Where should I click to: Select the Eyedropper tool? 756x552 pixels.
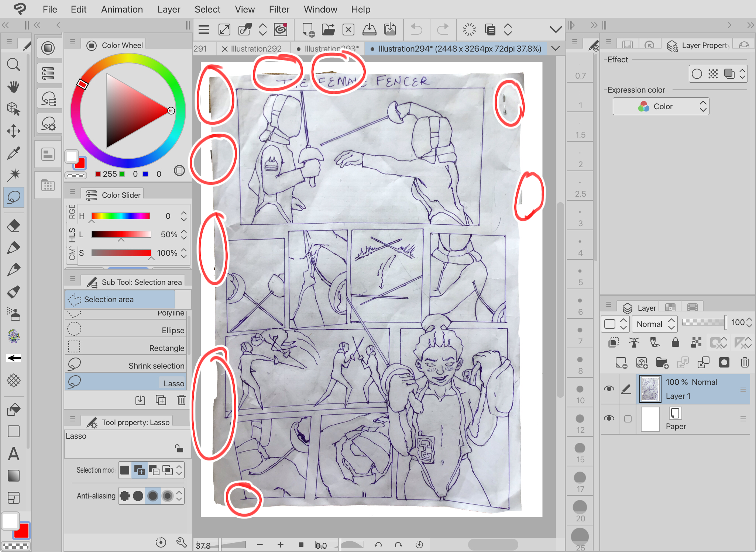pyautogui.click(x=13, y=153)
